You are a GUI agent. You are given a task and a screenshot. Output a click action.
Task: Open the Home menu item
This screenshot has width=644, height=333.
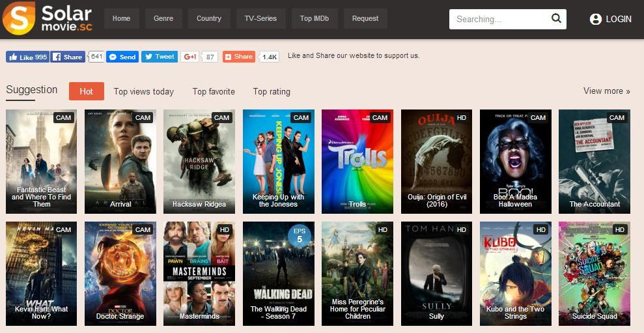coord(122,18)
